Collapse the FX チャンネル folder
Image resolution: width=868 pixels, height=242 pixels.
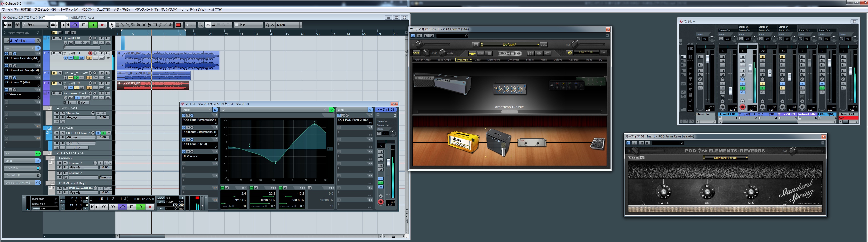pyautogui.click(x=49, y=128)
